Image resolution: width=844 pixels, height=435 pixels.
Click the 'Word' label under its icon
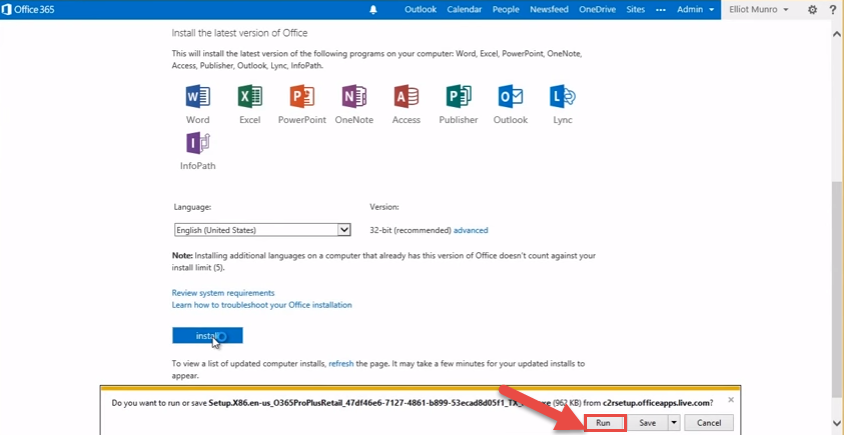[198, 120]
